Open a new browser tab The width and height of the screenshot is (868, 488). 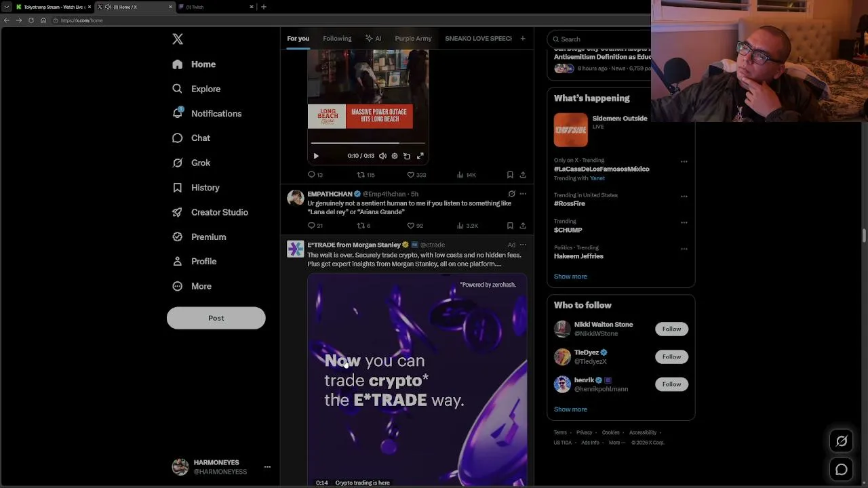click(264, 7)
